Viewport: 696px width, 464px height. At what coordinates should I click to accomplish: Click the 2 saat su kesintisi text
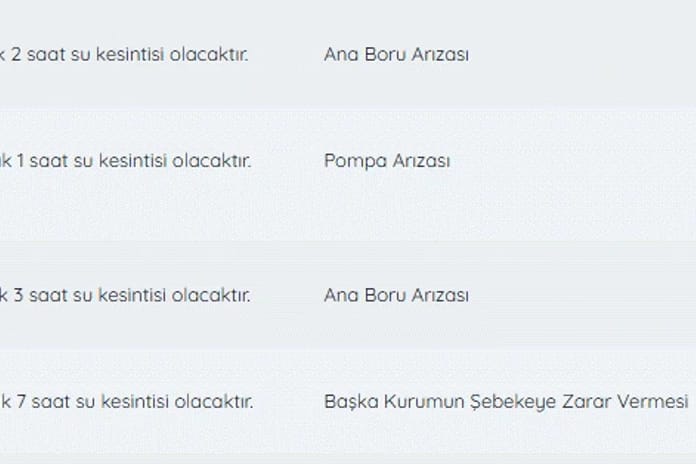point(125,54)
